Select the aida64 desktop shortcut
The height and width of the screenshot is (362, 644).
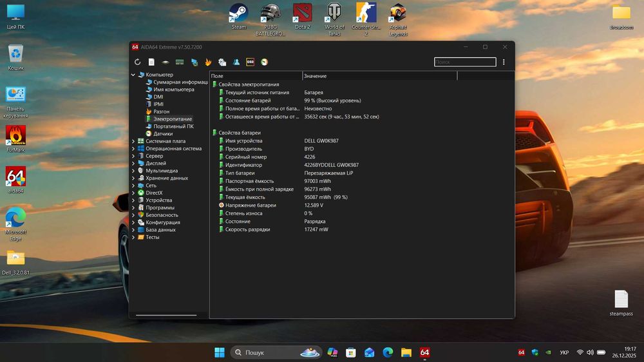coord(15,180)
